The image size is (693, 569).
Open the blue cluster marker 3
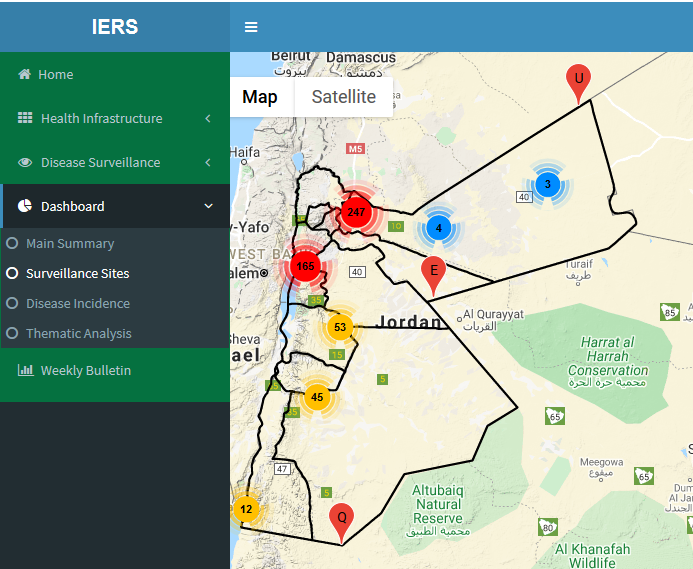(x=548, y=184)
